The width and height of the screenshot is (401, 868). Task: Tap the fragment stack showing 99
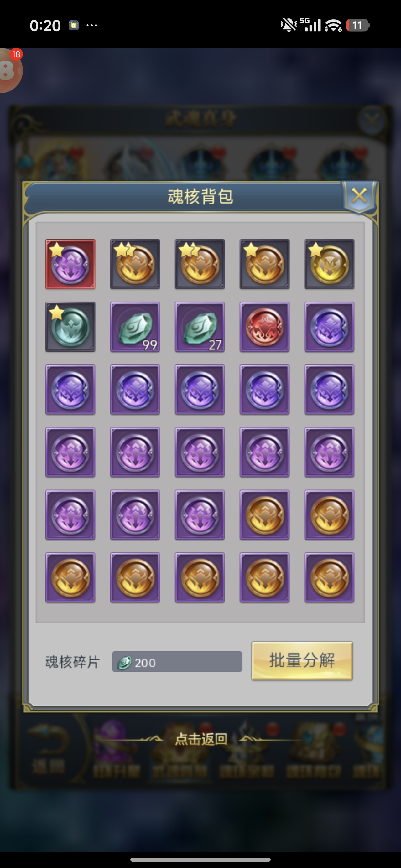click(135, 327)
